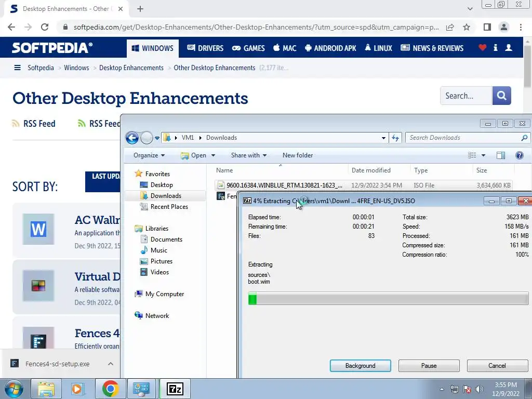Pause the 7-Zip extraction
532x399 pixels.
coord(429,366)
